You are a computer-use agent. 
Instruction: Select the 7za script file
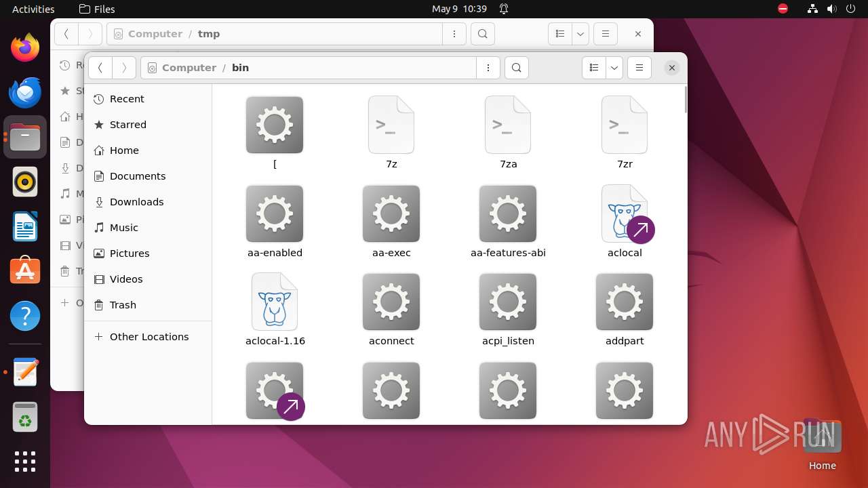tap(508, 125)
